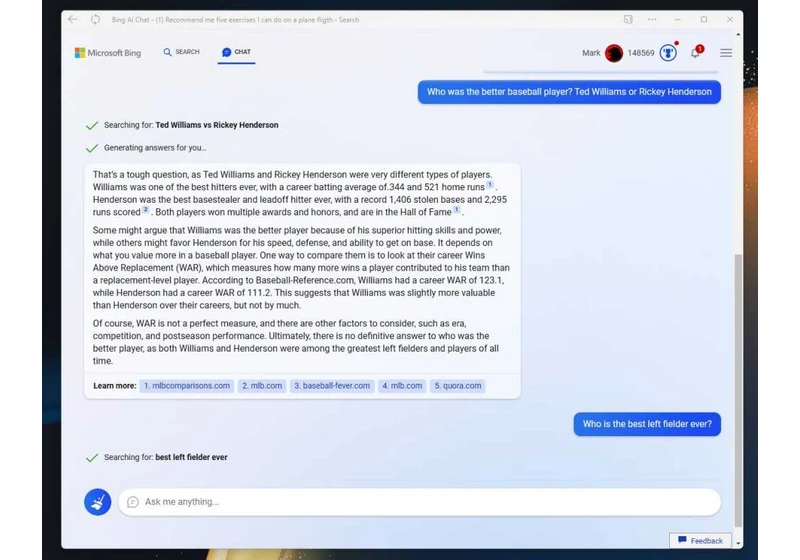Click the scrollbar down arrow
This screenshot has width=800, height=560.
(x=738, y=544)
